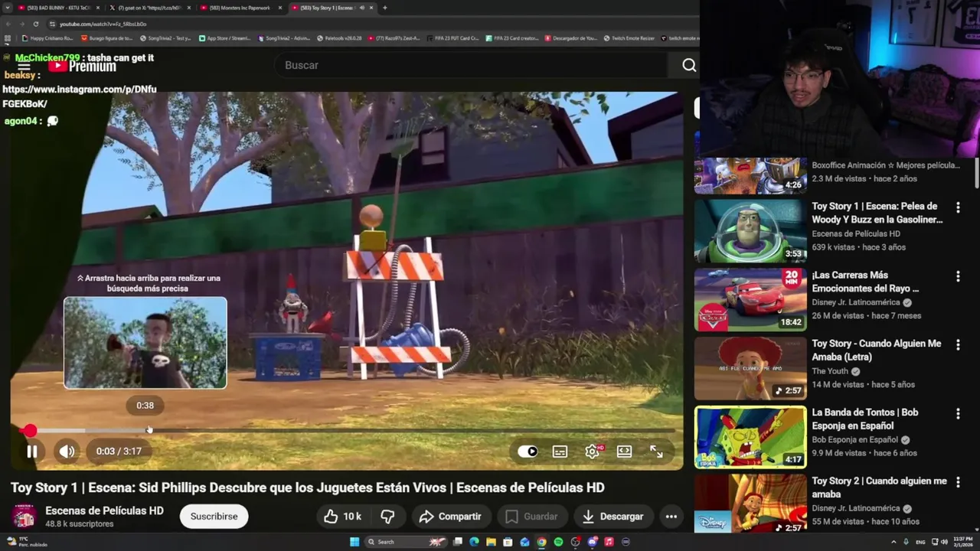Viewport: 980px width, 551px height.
Task: Open the player settings gear
Action: 593,452
